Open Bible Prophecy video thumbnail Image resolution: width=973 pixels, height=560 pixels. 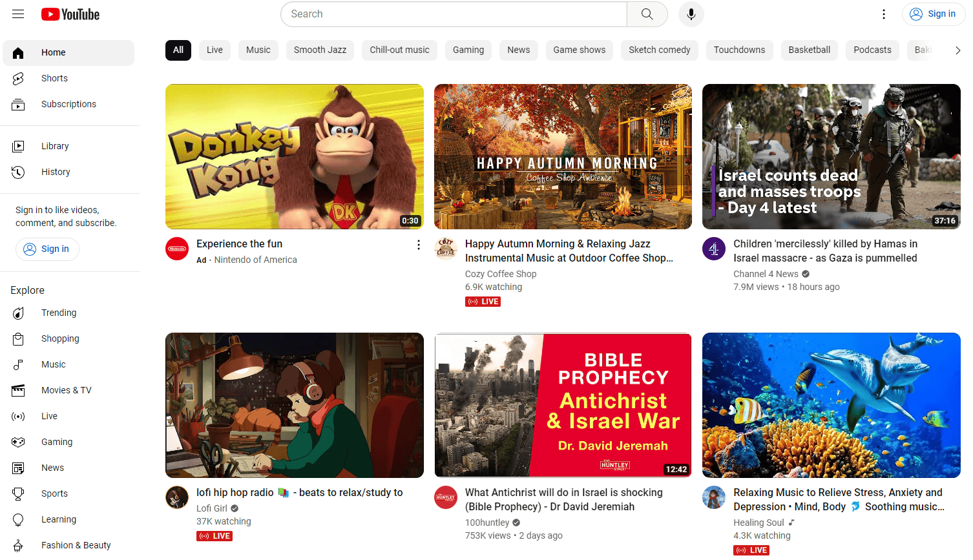coord(563,405)
